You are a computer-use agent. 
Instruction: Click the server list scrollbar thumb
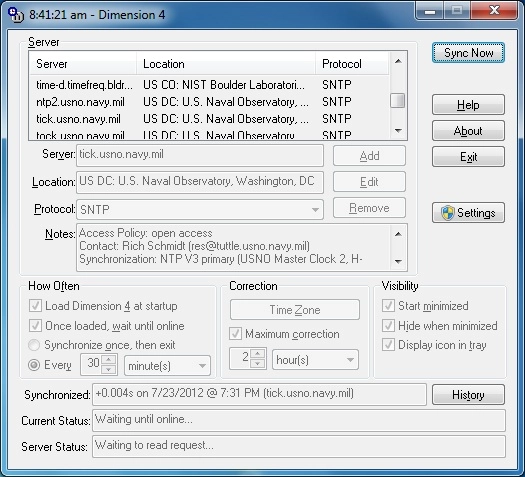click(x=398, y=101)
